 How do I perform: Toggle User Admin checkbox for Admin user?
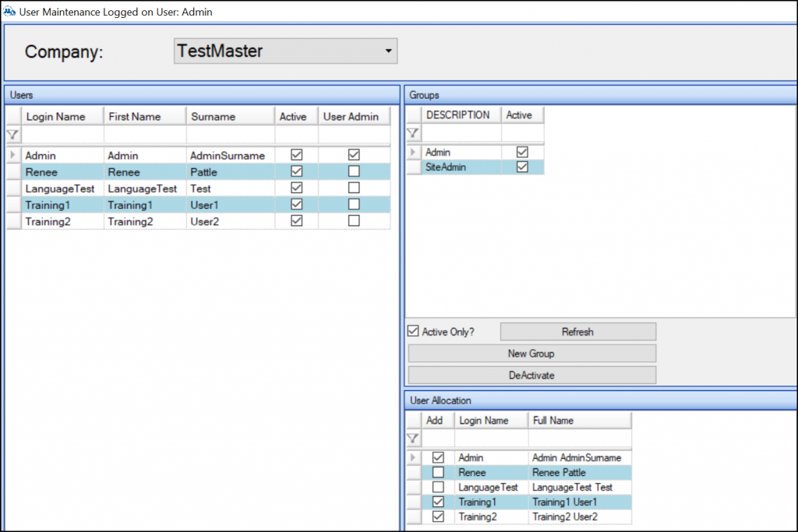point(354,155)
